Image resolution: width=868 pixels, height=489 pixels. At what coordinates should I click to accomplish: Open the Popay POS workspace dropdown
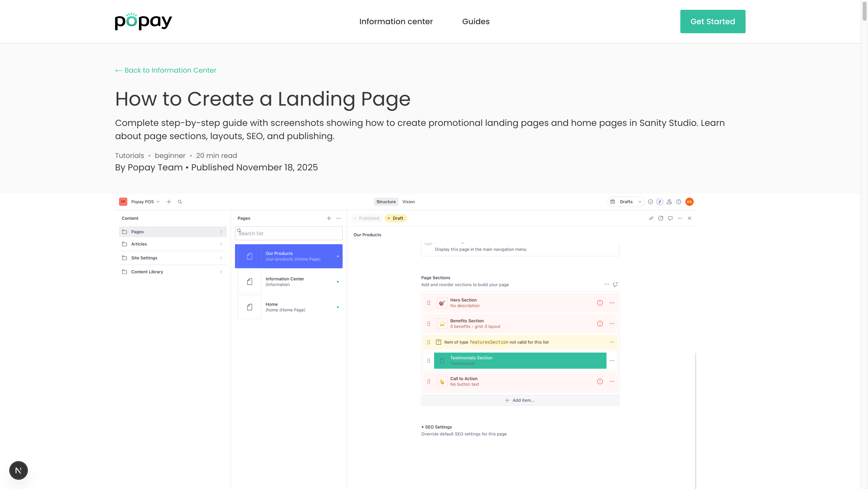click(x=145, y=202)
